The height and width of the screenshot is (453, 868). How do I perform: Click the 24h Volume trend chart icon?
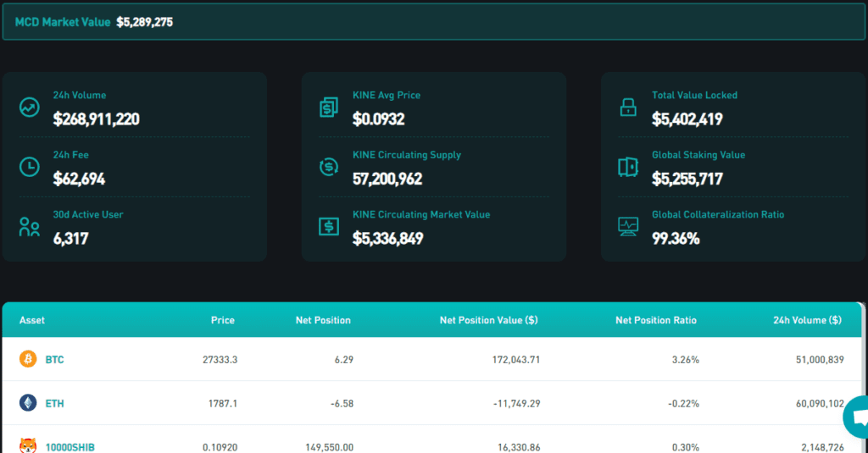pyautogui.click(x=30, y=108)
